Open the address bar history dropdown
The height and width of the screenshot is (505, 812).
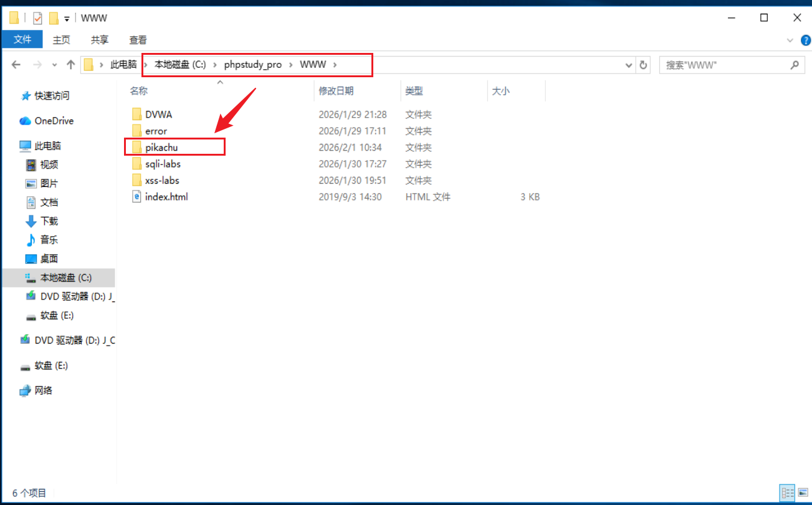point(628,65)
